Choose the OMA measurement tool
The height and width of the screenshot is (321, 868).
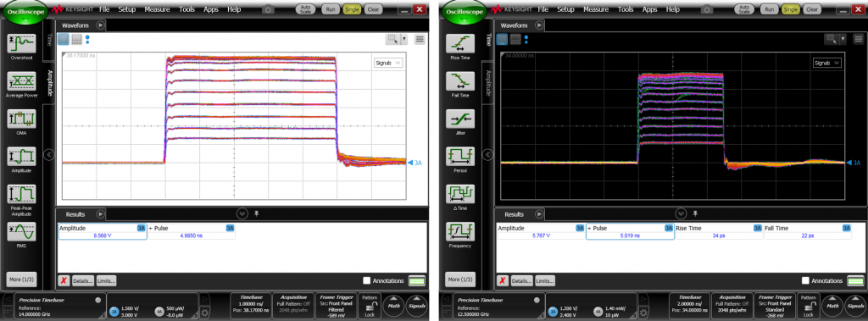[21, 119]
